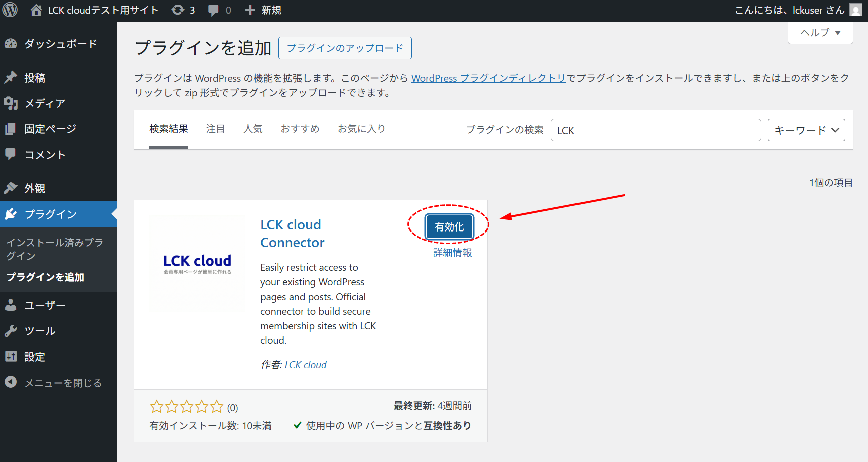Click the LCK cloud plugin logo thumbnail

click(197, 264)
